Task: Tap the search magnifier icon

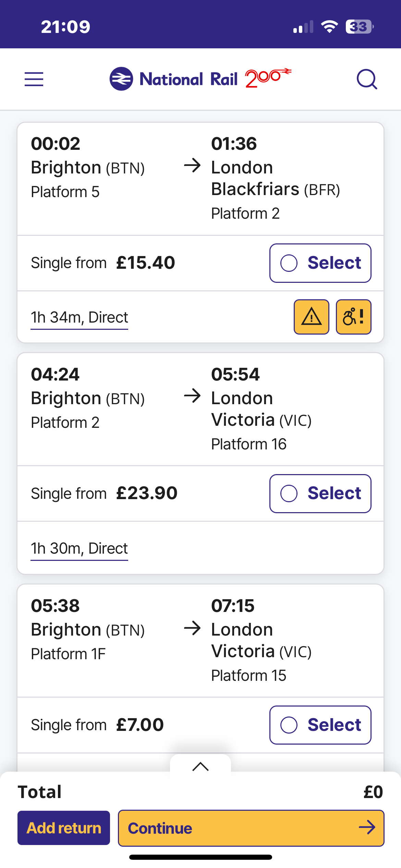Action: click(x=367, y=79)
